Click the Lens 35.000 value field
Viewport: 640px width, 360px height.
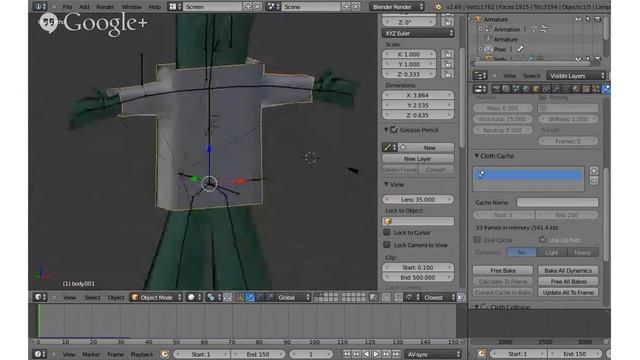click(418, 200)
